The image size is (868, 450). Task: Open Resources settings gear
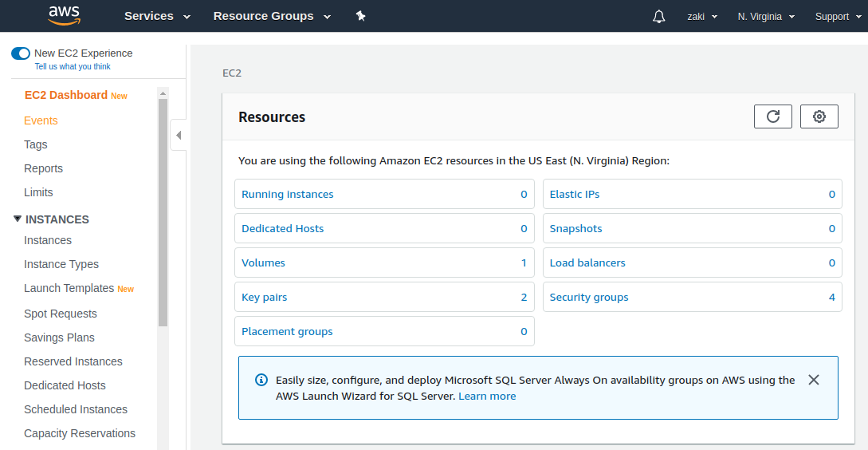coord(819,116)
